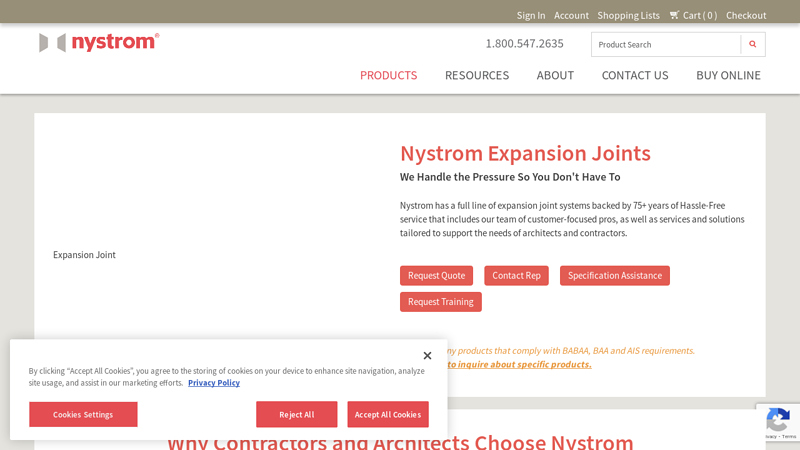Go to Checkout
Screen dimensions: 800x450
click(746, 15)
